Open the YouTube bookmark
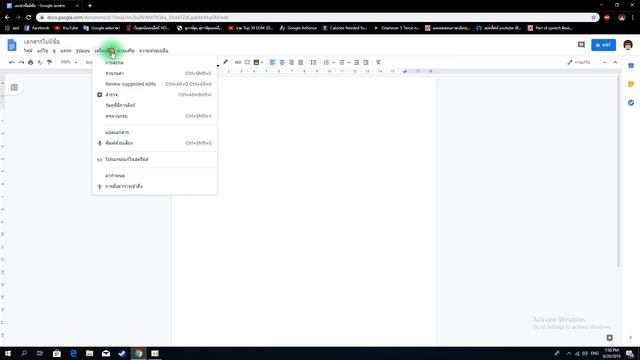Image resolution: width=640 pixels, height=360 pixels. 67,28
